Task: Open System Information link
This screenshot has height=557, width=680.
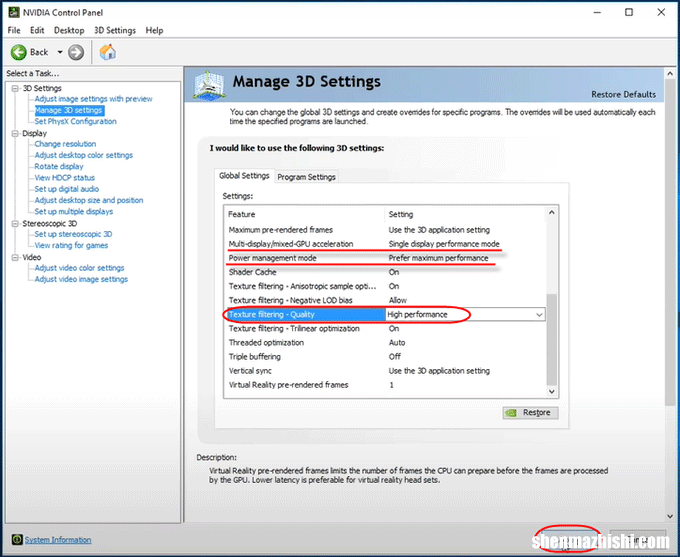Action: click(58, 540)
